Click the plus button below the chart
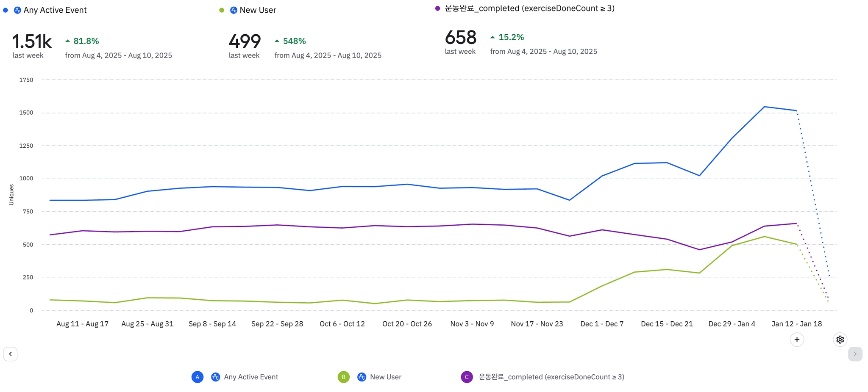The image size is (868, 392). (x=797, y=340)
